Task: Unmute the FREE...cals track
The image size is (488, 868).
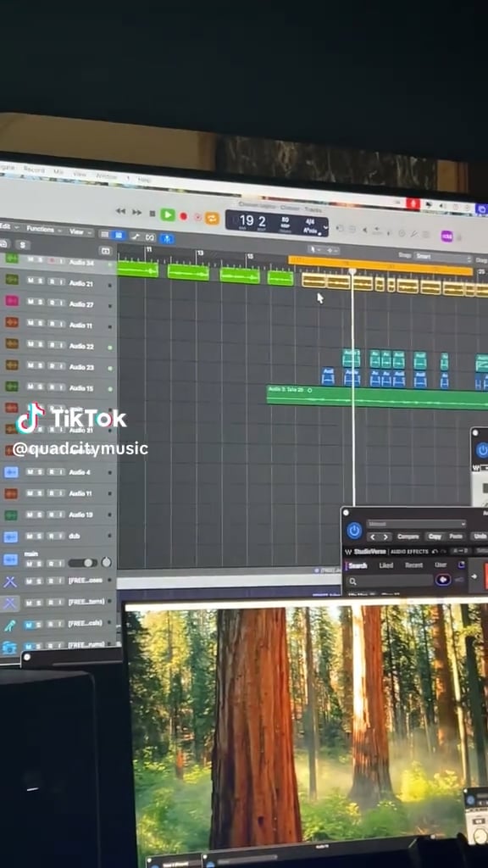Action: tap(30, 625)
